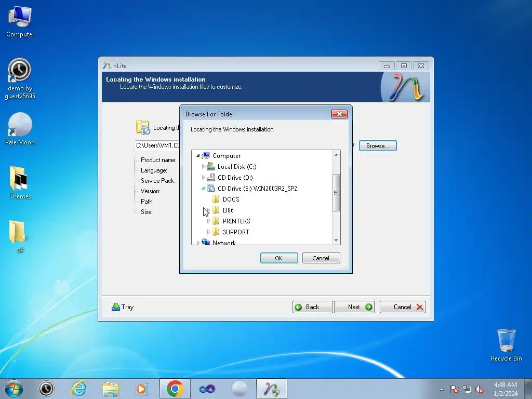Confirm folder selection with OK
Screen dimensions: 532x399
coord(279,258)
